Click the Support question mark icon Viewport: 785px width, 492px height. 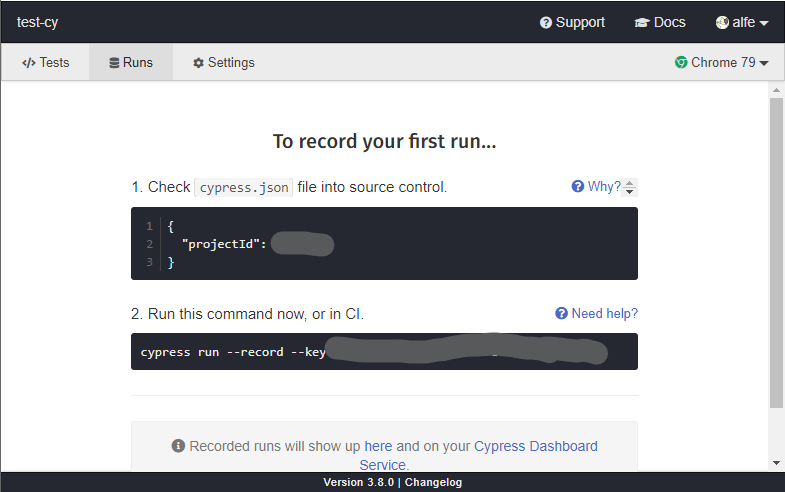[546, 23]
